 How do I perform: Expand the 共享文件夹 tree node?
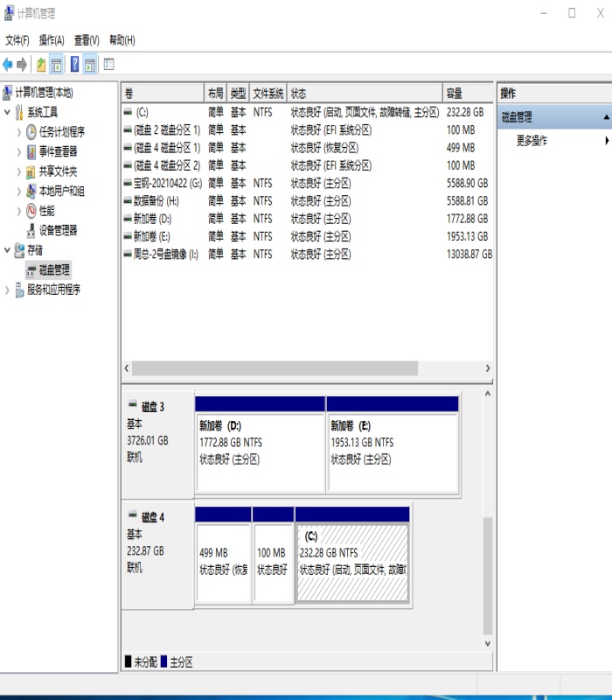tap(19, 171)
